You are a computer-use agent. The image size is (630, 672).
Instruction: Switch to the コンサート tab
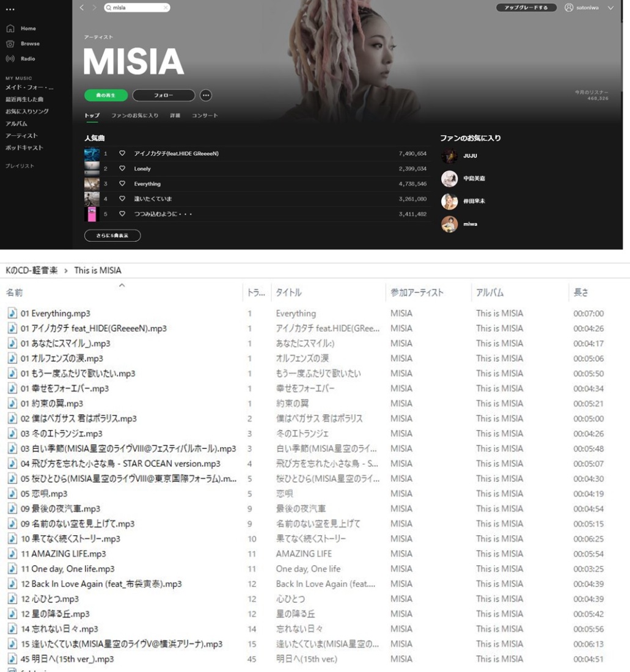pos(205,115)
